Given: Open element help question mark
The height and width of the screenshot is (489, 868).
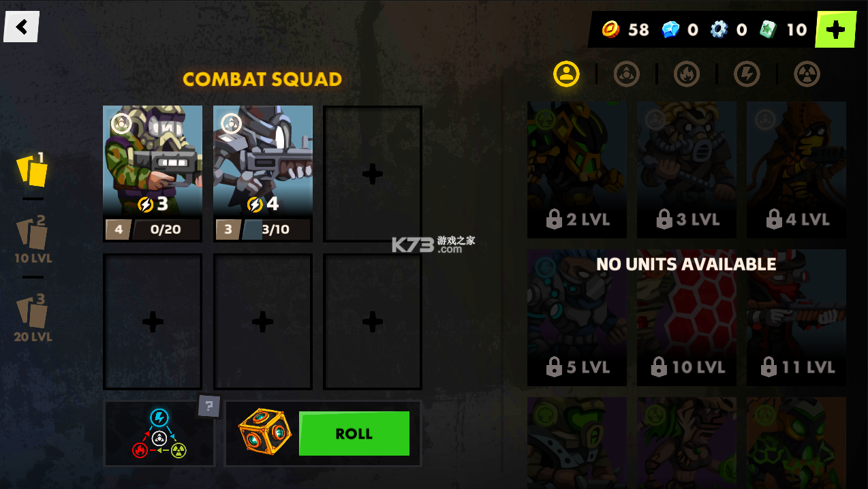Looking at the screenshot, I should coord(209,406).
